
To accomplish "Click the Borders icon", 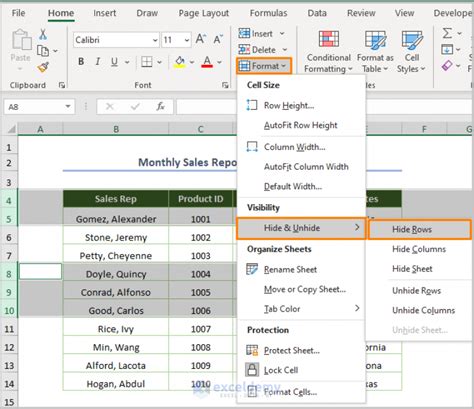I will click(147, 62).
